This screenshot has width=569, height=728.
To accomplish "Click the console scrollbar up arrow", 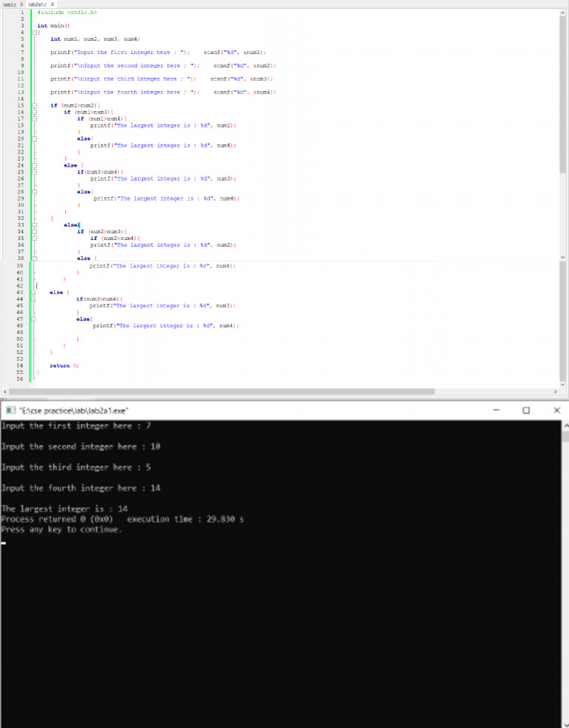I will click(565, 426).
